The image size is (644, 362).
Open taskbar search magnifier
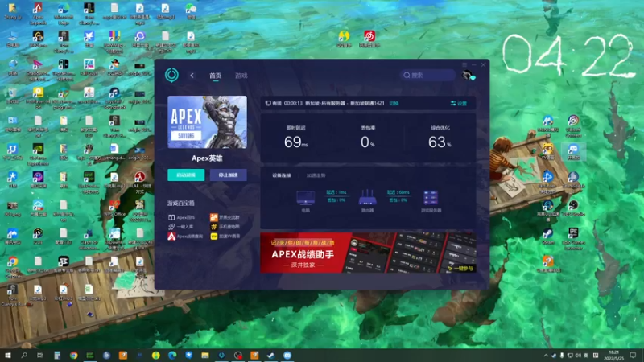tap(24, 355)
